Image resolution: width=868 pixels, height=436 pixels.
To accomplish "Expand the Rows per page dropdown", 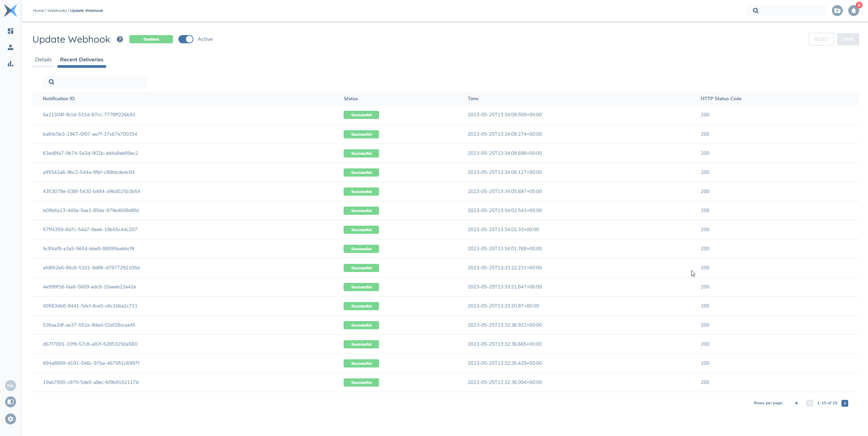I will point(796,403).
